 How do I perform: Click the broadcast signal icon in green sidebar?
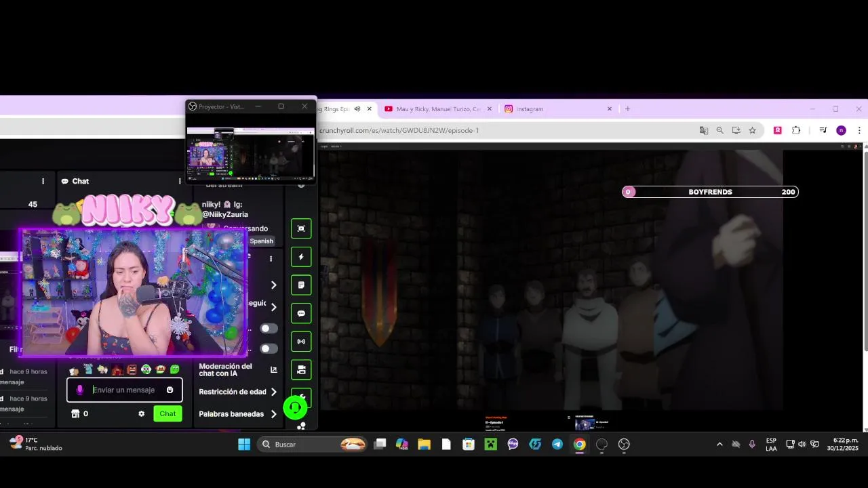point(301,342)
